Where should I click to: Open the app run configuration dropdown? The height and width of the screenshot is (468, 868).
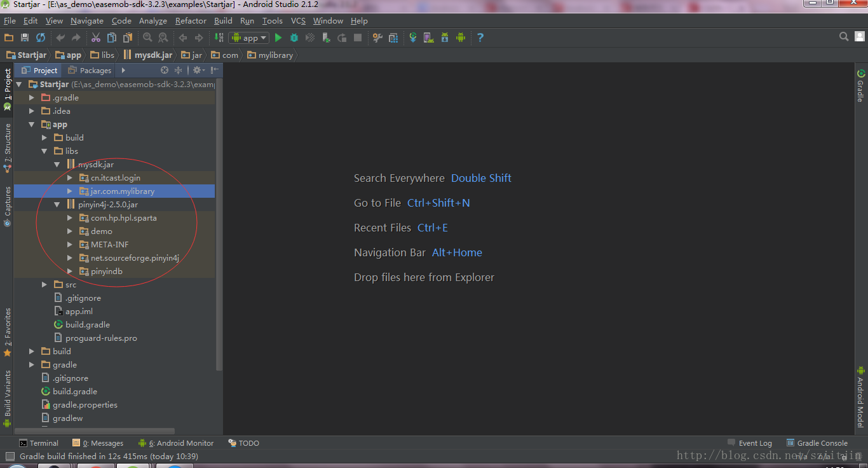(250, 38)
